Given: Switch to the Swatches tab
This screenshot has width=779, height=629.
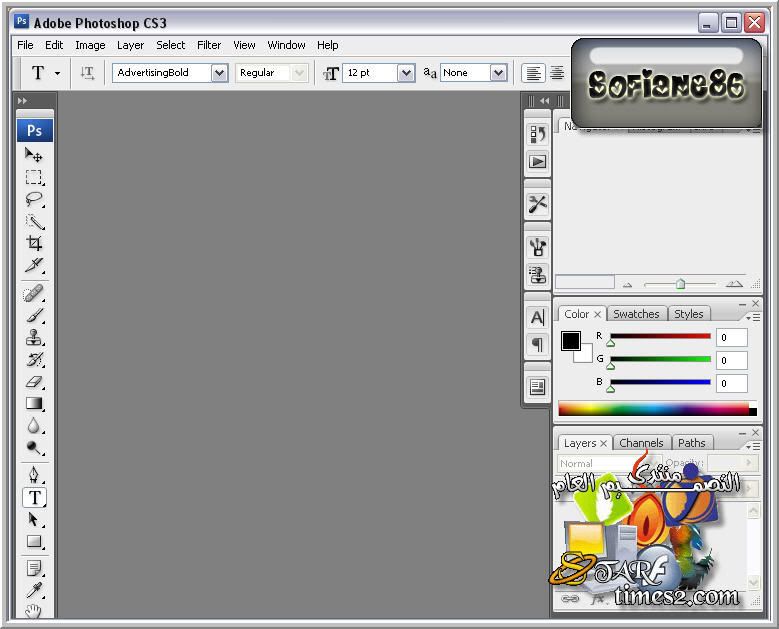Looking at the screenshot, I should pyautogui.click(x=636, y=314).
